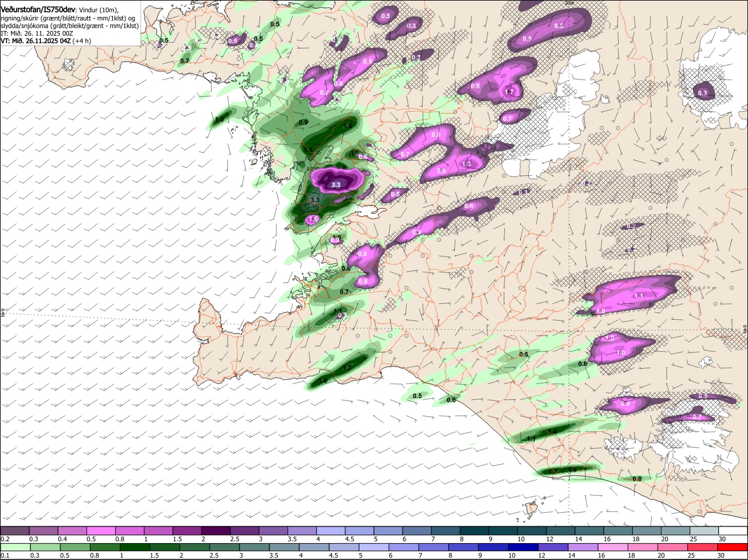Click the bright red 30 rain legend swatch
This screenshot has height=560, width=748.
[733, 548]
